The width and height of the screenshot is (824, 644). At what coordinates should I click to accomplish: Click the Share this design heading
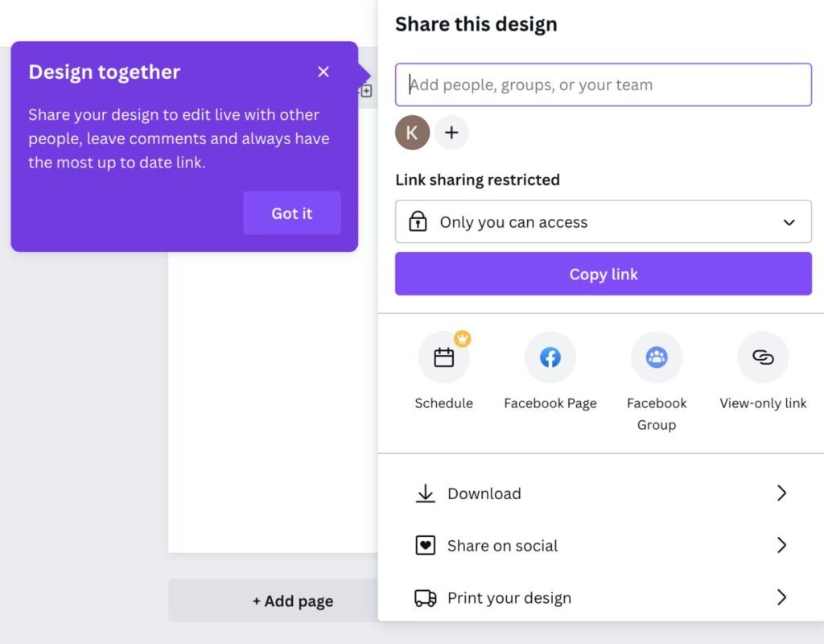[x=476, y=24]
